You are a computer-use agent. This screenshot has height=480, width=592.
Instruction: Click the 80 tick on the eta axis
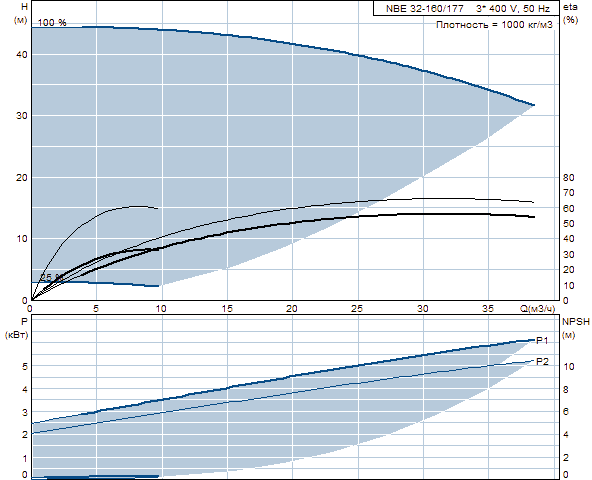569,177
